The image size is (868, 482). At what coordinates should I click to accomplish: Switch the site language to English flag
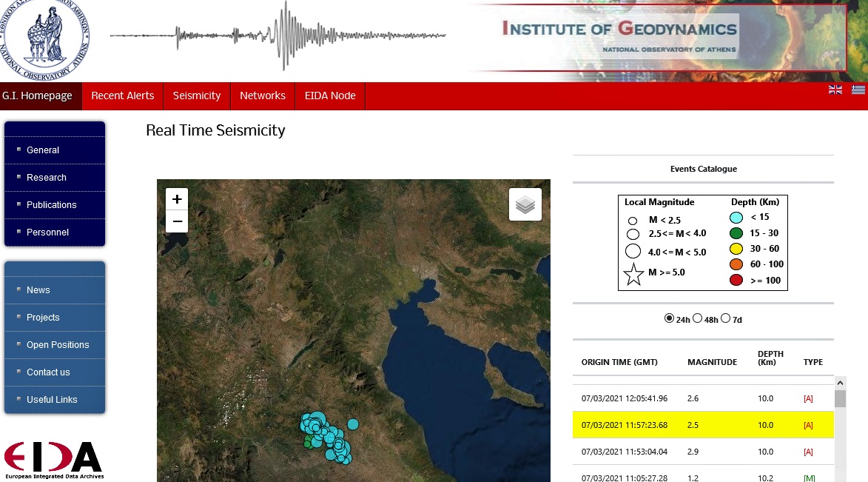[x=835, y=90]
